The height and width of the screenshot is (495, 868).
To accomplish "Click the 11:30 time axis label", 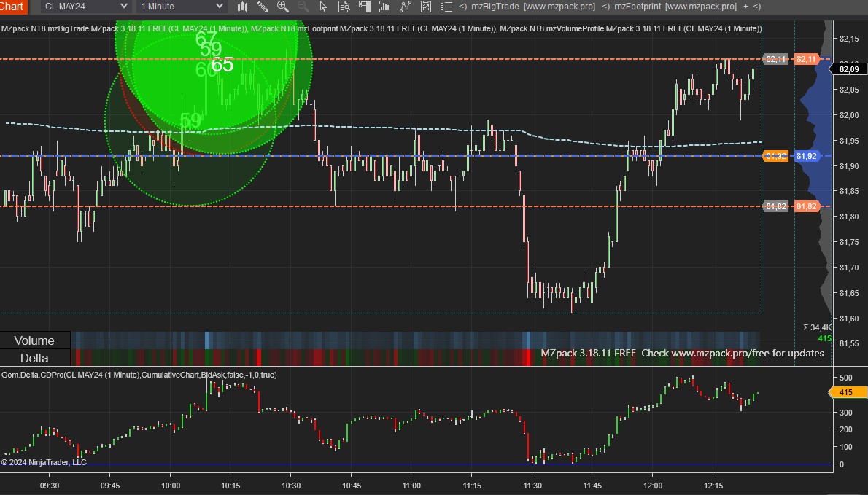I will pos(532,486).
